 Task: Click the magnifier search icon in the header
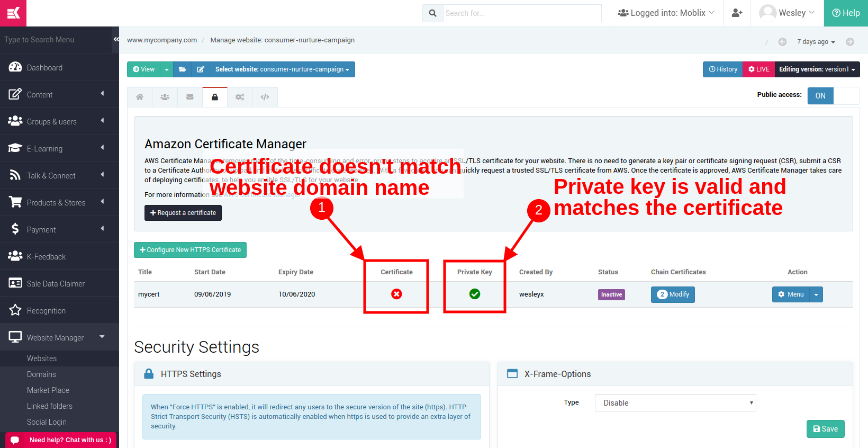432,13
